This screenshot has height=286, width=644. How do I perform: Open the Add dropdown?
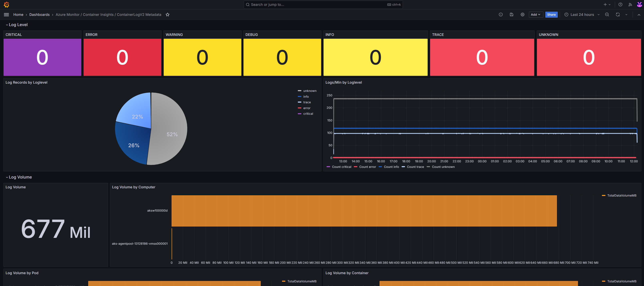536,14
